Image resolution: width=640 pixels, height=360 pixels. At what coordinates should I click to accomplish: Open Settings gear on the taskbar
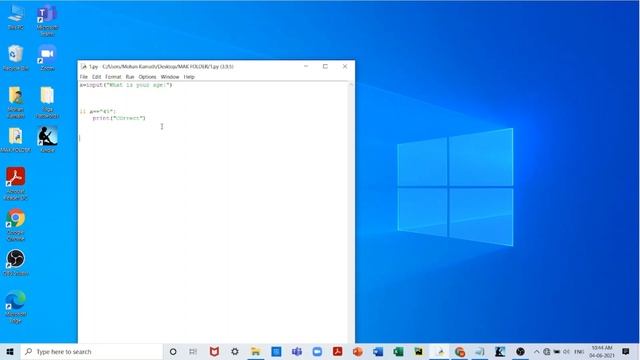[x=235, y=351]
